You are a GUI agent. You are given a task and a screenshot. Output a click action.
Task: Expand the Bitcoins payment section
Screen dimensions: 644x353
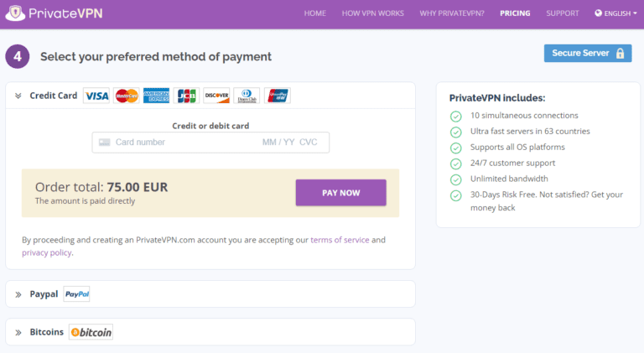coord(18,332)
